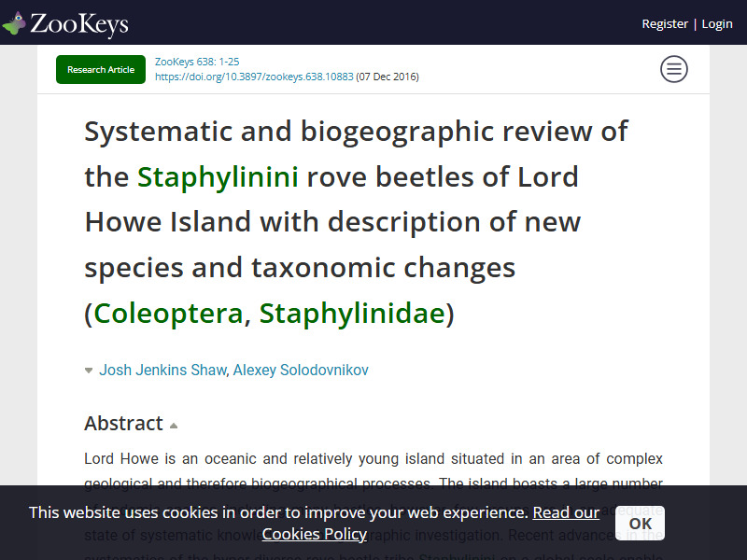Viewport: 747px width, 560px height.
Task: Click the Login link
Action: pyautogui.click(x=717, y=24)
